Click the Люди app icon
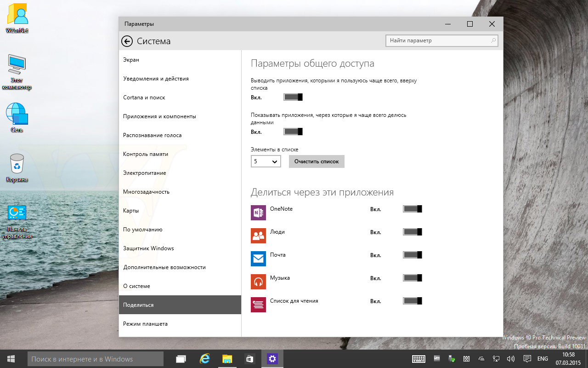 point(259,236)
